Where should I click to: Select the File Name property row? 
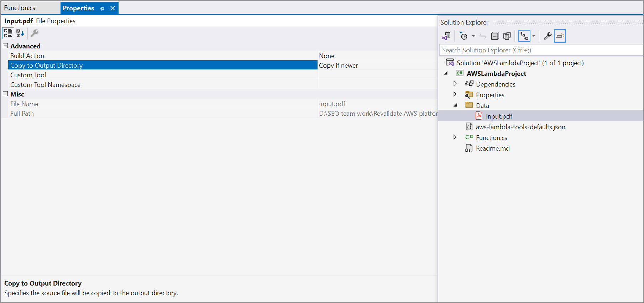point(223,104)
